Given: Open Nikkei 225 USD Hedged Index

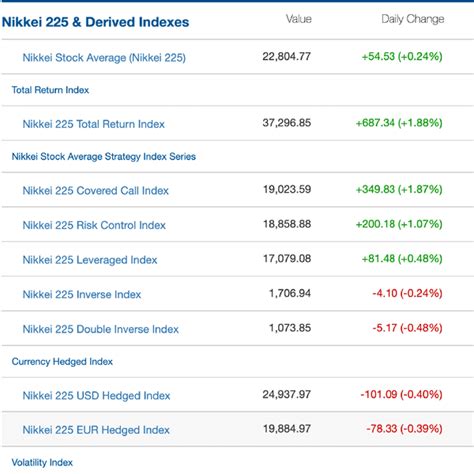Looking at the screenshot, I should [x=96, y=396].
